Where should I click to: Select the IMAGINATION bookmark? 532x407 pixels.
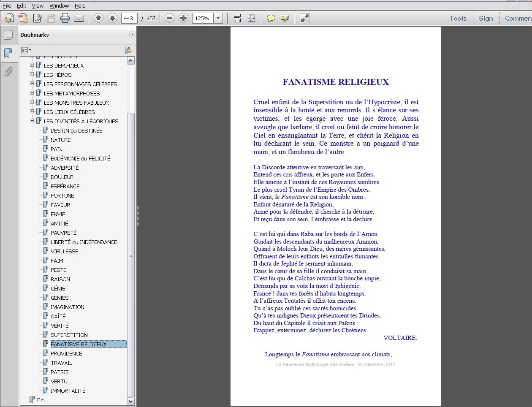coord(68,307)
